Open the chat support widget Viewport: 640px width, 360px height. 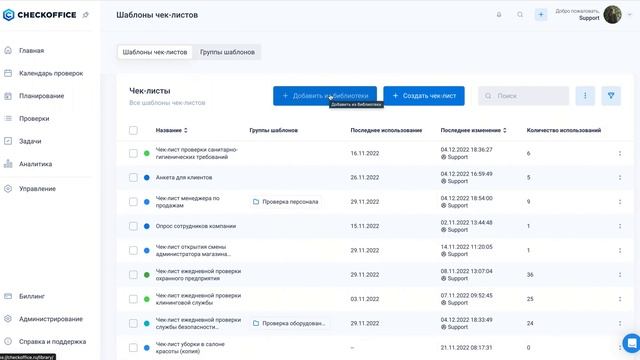631,343
